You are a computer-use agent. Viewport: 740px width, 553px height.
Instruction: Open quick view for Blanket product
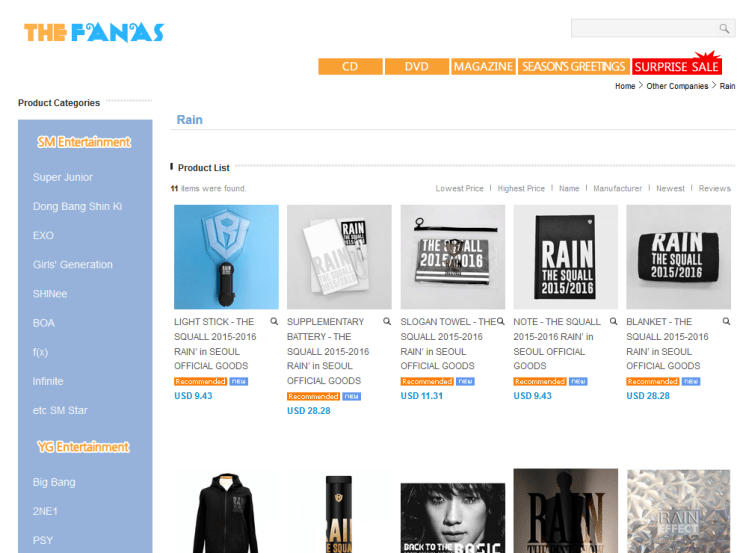[726, 321]
